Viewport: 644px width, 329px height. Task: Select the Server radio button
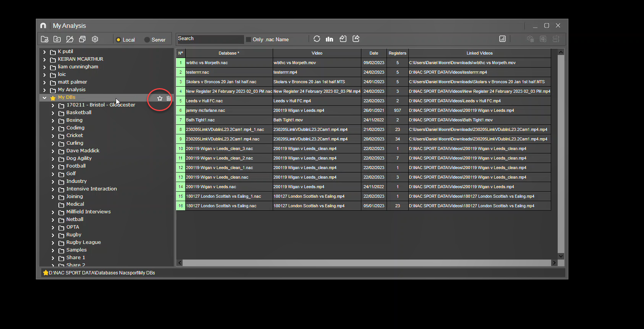point(147,40)
